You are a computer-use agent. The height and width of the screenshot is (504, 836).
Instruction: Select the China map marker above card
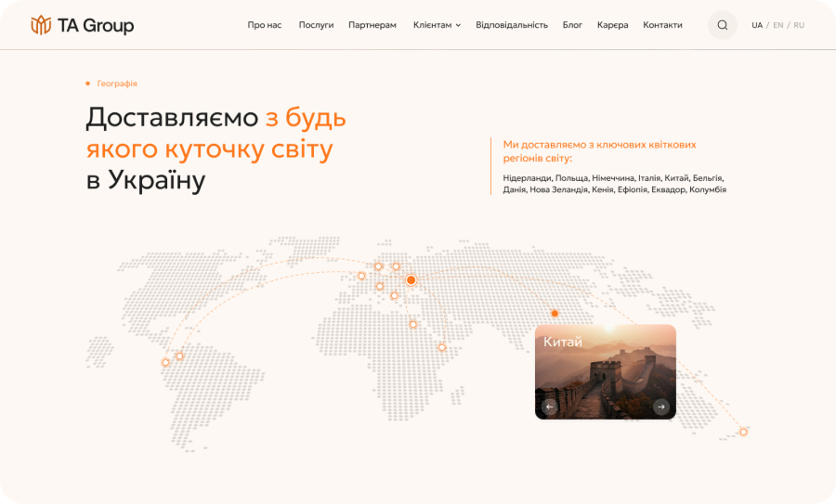coord(555,314)
